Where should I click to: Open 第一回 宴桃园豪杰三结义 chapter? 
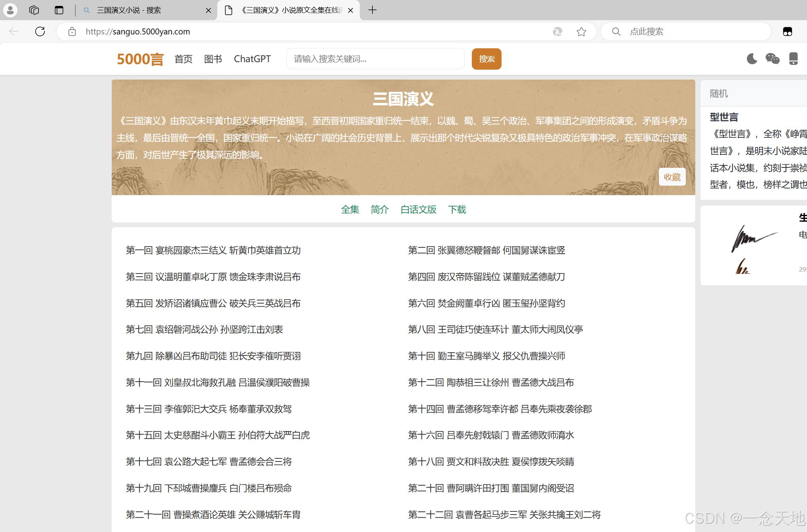click(x=213, y=250)
